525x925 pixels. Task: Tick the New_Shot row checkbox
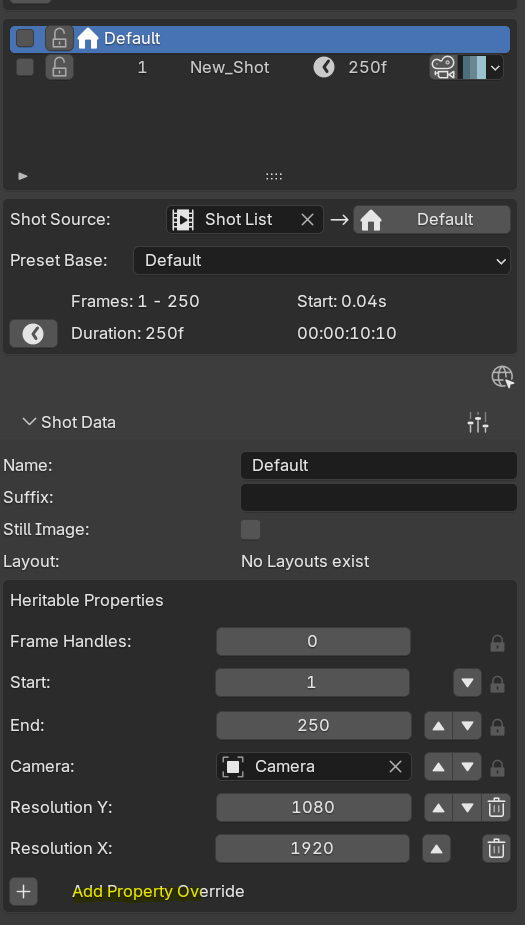(25, 67)
